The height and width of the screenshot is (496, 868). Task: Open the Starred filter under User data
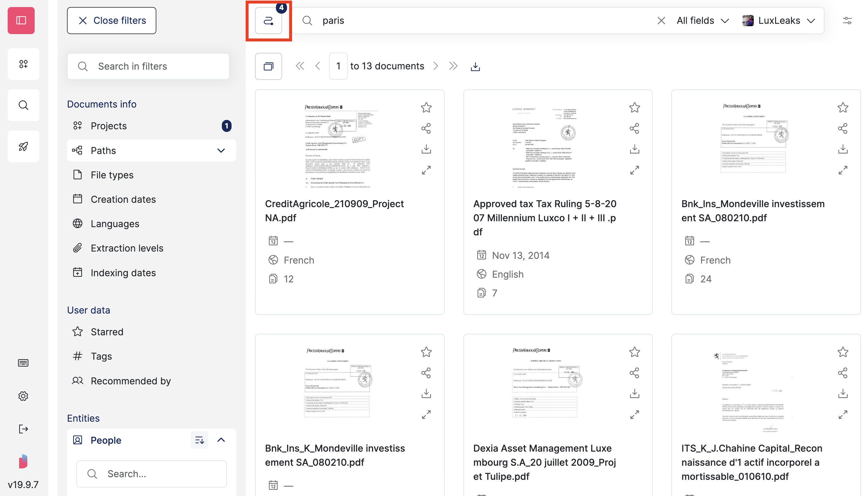tap(107, 331)
